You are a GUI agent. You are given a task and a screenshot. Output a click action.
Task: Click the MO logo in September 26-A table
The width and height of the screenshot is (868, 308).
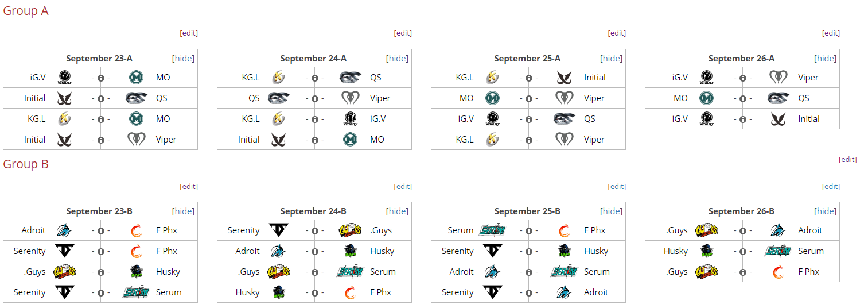[x=707, y=98]
